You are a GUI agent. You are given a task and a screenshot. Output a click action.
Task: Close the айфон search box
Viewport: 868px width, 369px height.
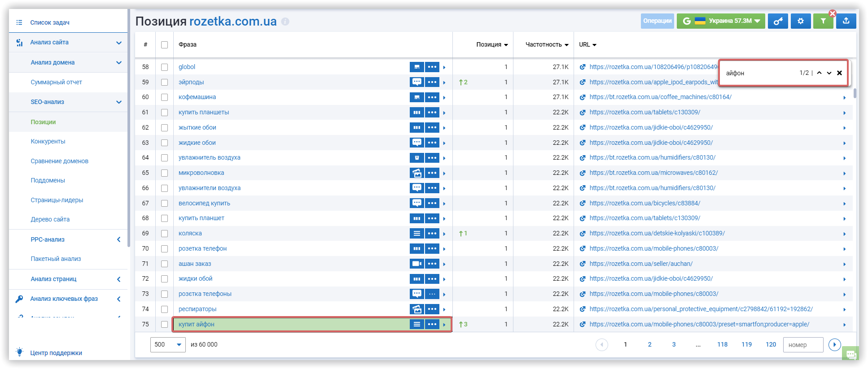(x=840, y=73)
